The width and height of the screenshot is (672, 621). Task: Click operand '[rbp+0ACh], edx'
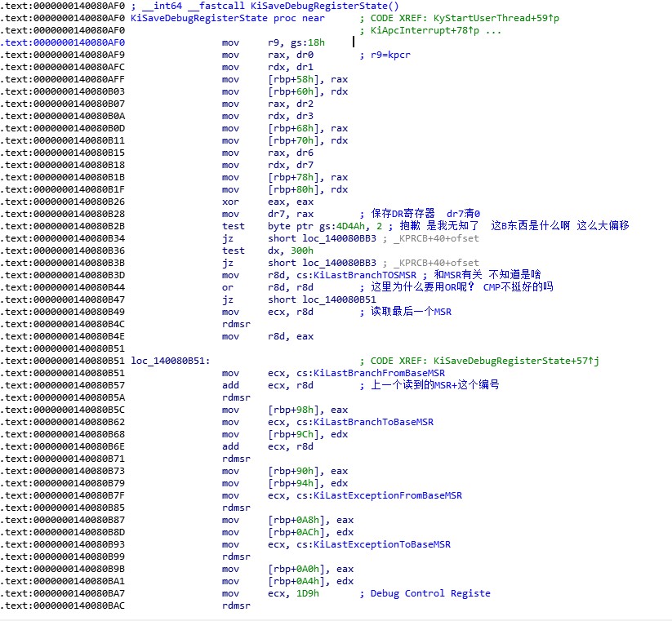(311, 532)
